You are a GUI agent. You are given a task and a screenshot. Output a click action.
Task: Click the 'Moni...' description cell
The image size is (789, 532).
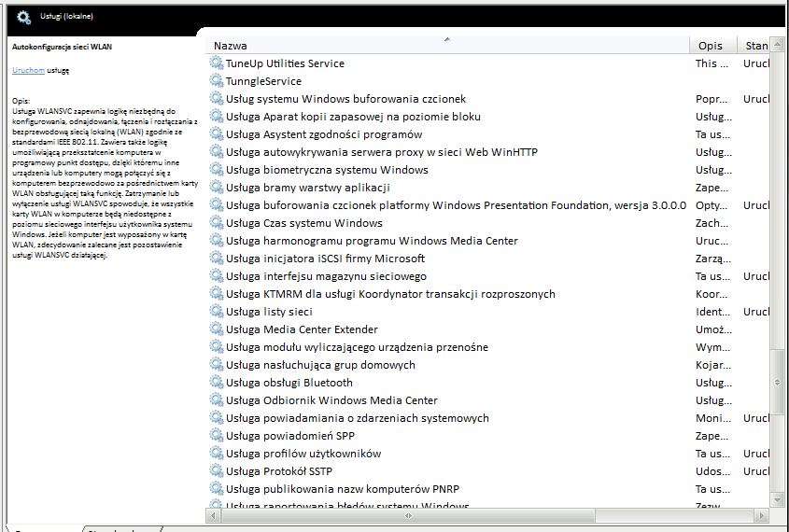point(713,418)
